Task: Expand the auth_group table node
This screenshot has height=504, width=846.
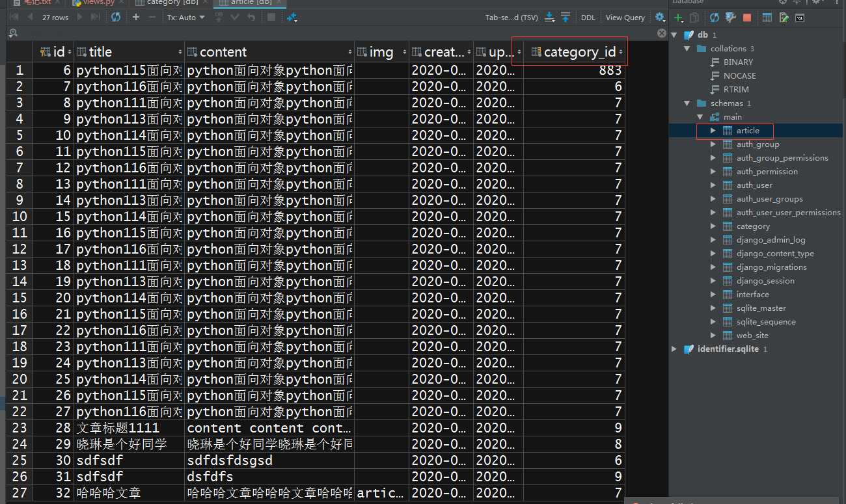Action: pyautogui.click(x=713, y=144)
